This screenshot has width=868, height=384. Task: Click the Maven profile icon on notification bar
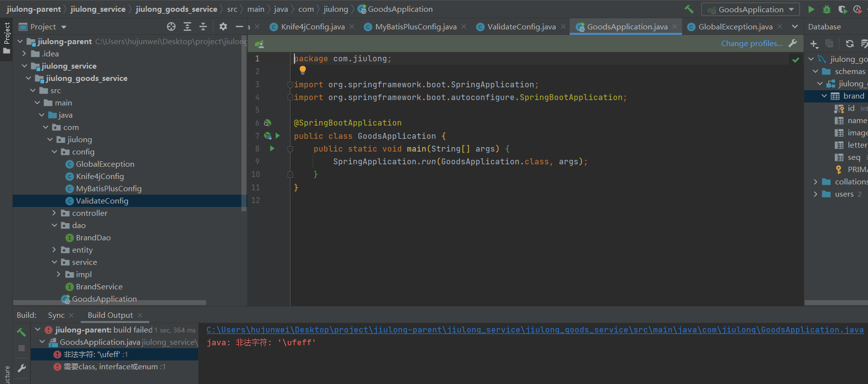(x=260, y=44)
